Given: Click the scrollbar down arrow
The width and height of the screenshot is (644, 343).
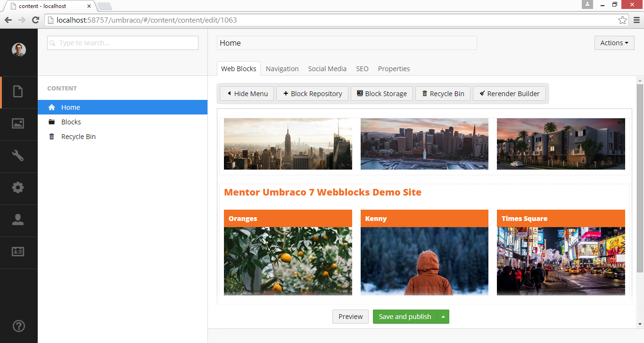Looking at the screenshot, I should 640,324.
